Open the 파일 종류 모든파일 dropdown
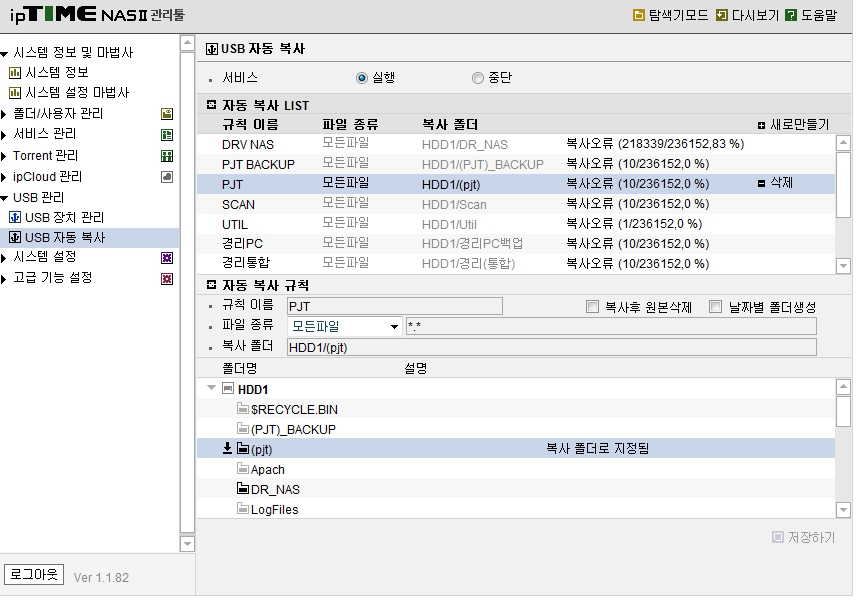This screenshot has width=857, height=602. point(345,326)
